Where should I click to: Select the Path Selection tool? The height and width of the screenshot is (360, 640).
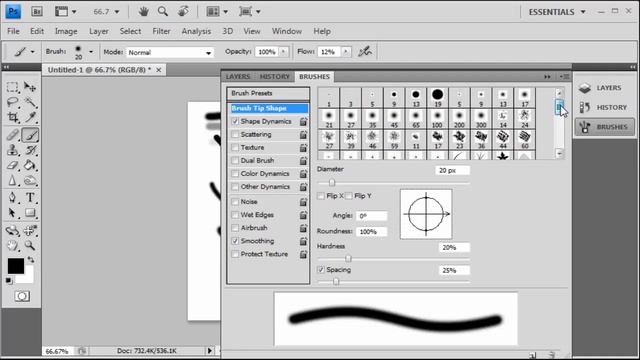[12, 213]
